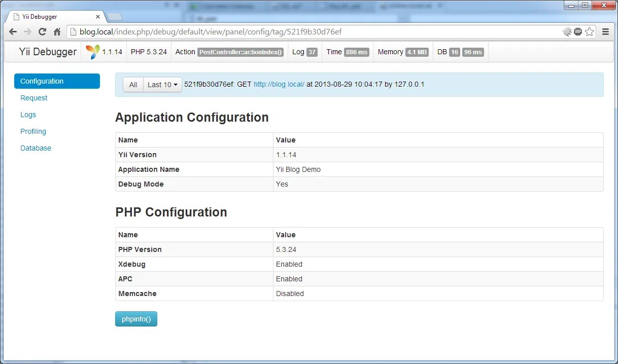Reload the page with the refresh icon

[x=42, y=31]
